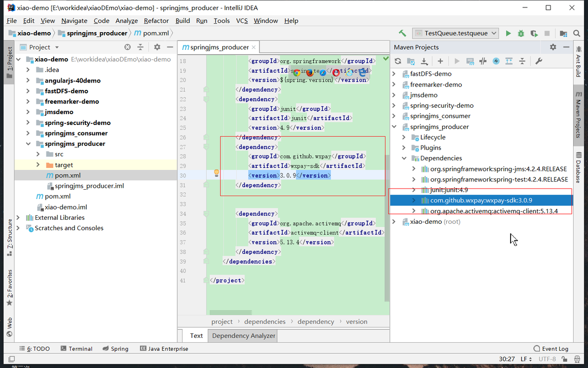
Task: Click the Build Project hammer icon
Action: pos(403,34)
